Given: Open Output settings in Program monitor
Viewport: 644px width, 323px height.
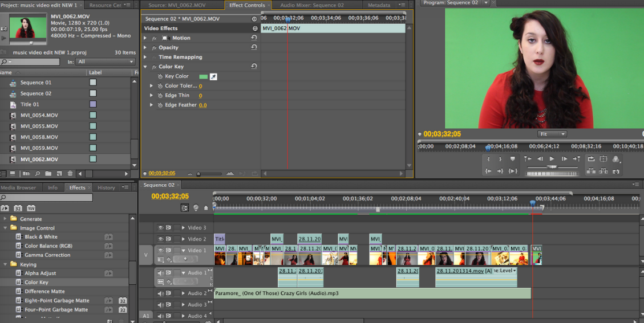Looking at the screenshot, I should click(615, 159).
